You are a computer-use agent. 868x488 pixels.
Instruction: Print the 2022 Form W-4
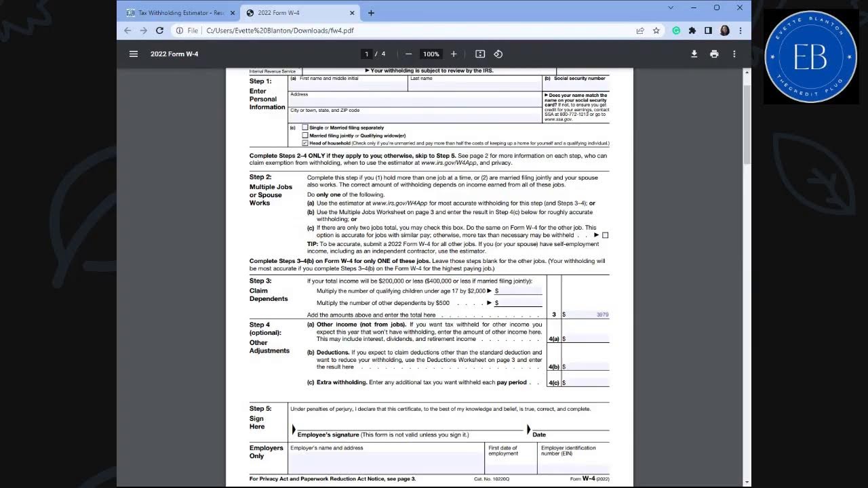click(x=714, y=54)
